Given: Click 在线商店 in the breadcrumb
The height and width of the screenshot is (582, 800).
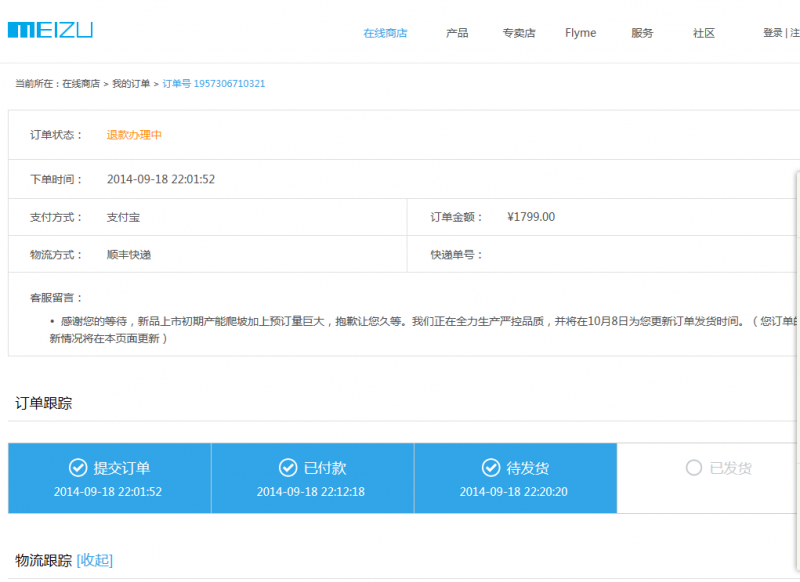Looking at the screenshot, I should point(81,84).
